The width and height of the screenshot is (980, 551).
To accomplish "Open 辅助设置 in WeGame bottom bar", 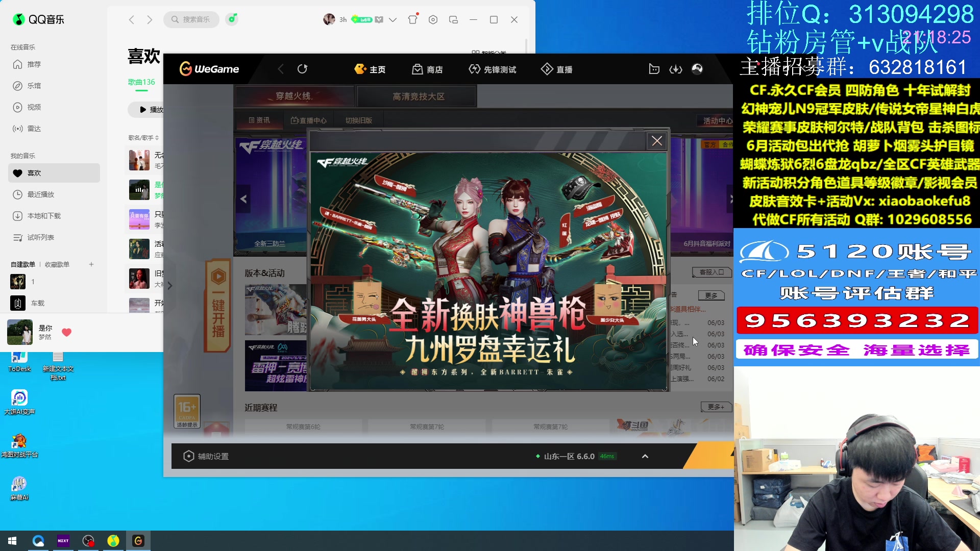I will [206, 456].
